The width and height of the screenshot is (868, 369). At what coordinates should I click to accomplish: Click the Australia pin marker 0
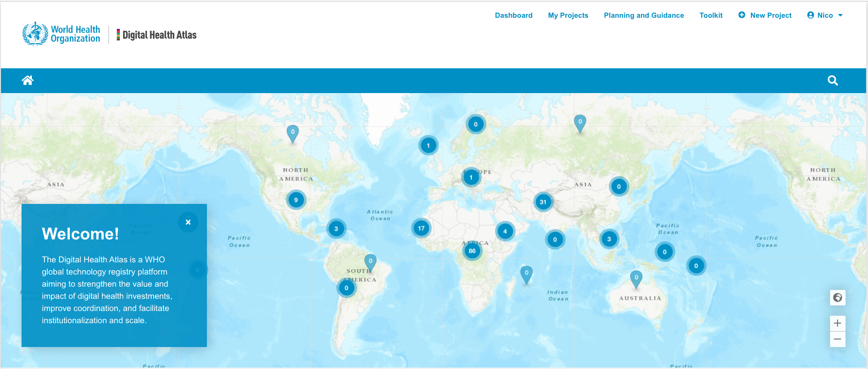636,279
